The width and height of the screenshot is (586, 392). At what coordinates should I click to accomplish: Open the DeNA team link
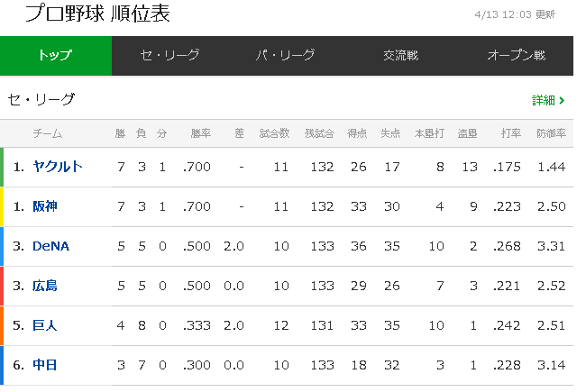tap(50, 246)
